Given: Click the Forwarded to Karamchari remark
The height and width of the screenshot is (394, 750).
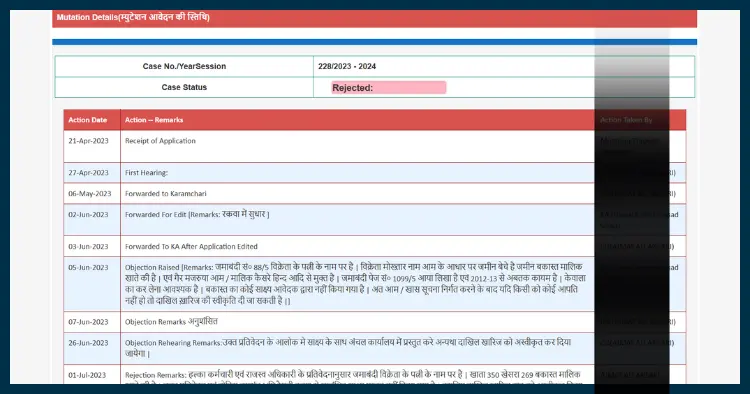Looking at the screenshot, I should coord(166,194).
